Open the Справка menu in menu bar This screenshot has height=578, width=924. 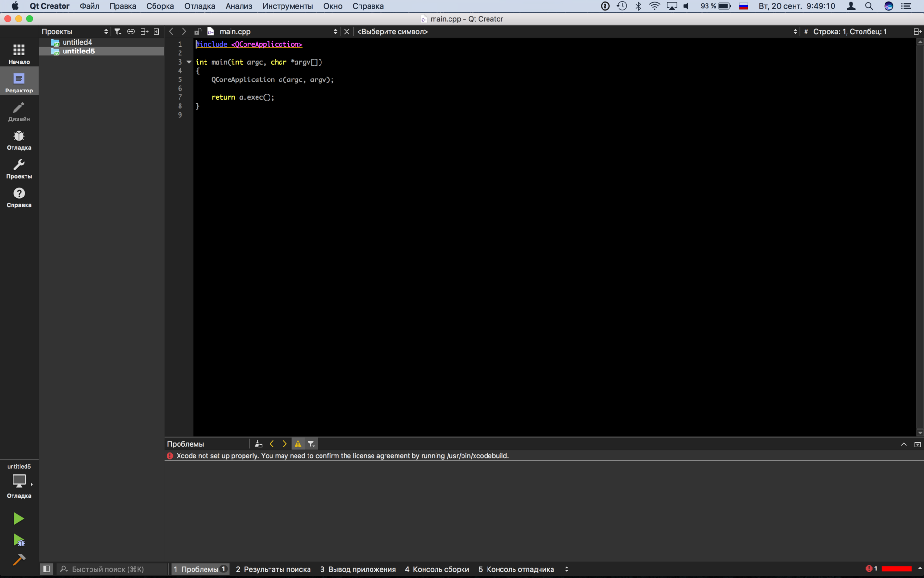click(x=368, y=6)
